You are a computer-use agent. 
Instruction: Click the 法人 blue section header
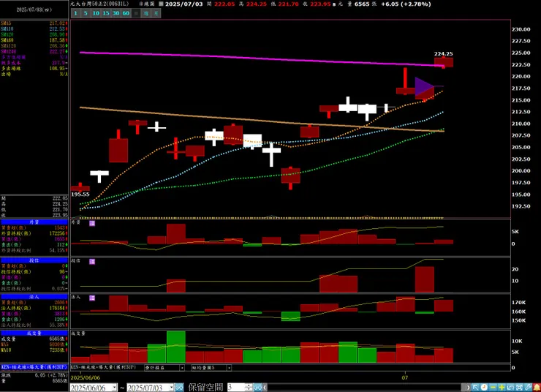point(34,297)
